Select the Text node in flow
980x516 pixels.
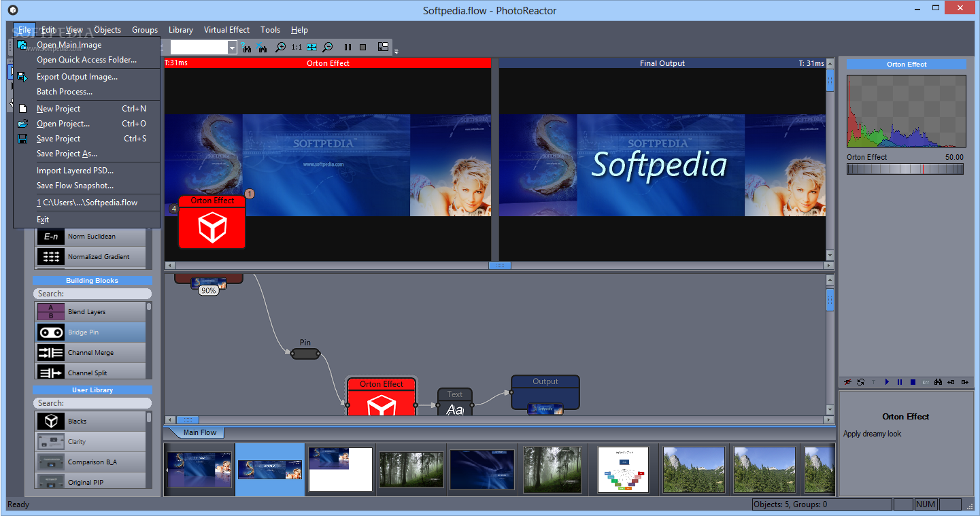(x=455, y=402)
